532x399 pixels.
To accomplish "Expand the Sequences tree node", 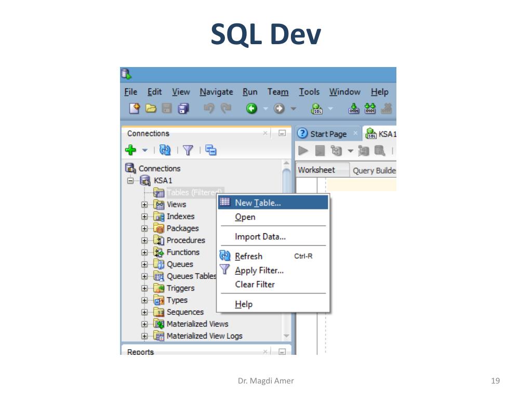I will pyautogui.click(x=144, y=312).
